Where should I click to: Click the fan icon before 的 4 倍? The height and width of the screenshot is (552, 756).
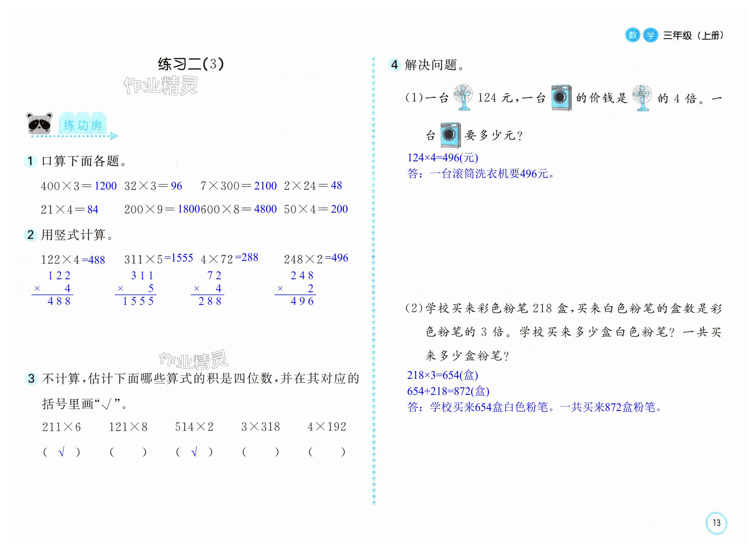[x=642, y=98]
